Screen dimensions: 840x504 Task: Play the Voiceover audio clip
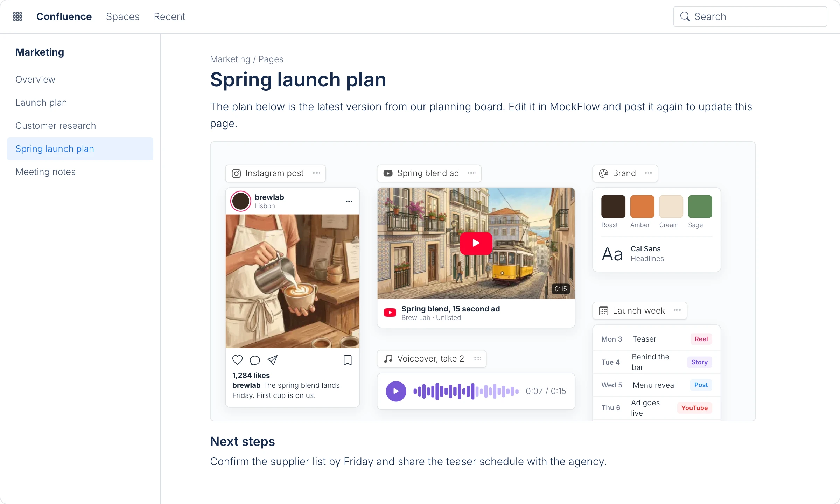point(396,391)
